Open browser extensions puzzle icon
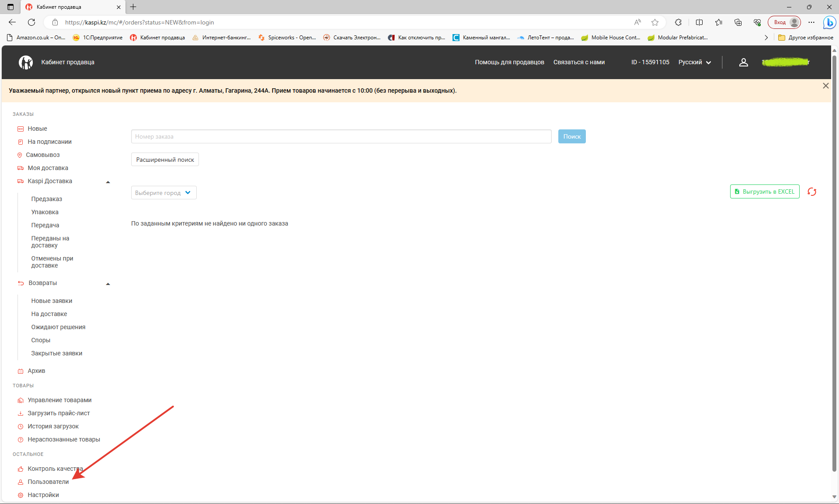This screenshot has width=839, height=504. pos(678,22)
